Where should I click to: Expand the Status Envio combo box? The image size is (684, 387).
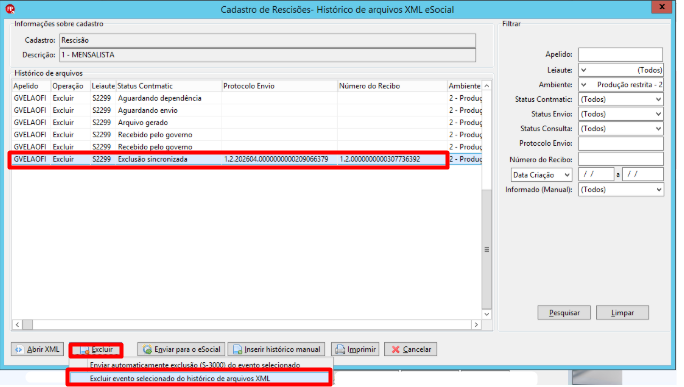click(620, 114)
